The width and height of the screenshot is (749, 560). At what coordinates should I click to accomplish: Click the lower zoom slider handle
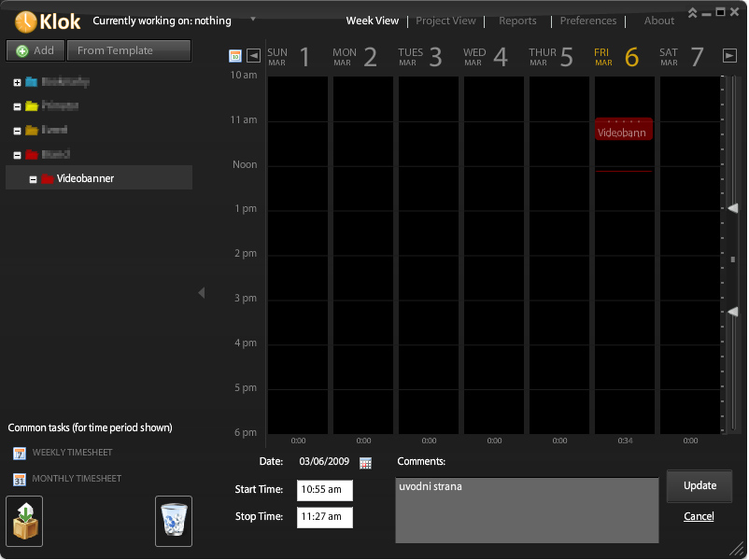(733, 312)
